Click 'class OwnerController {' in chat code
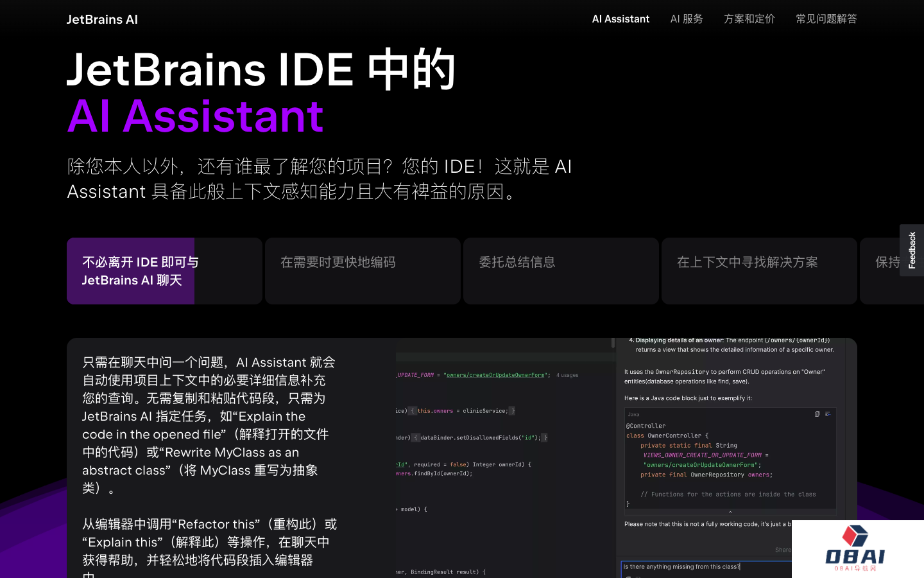This screenshot has height=578, width=924. pos(667,435)
